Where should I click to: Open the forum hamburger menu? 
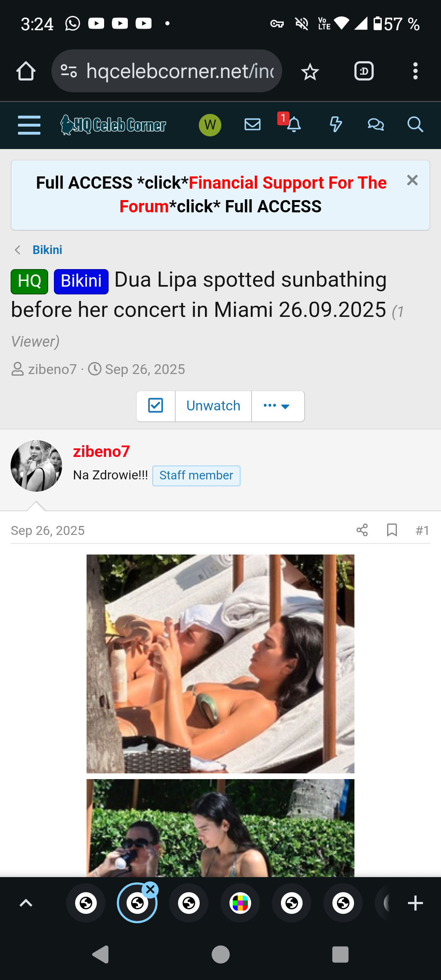[29, 125]
